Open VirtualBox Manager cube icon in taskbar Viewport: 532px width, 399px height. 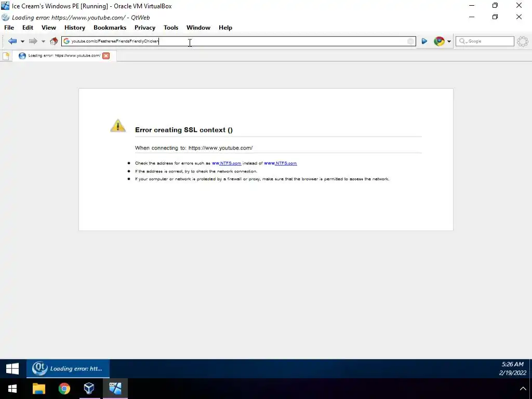tap(89, 389)
